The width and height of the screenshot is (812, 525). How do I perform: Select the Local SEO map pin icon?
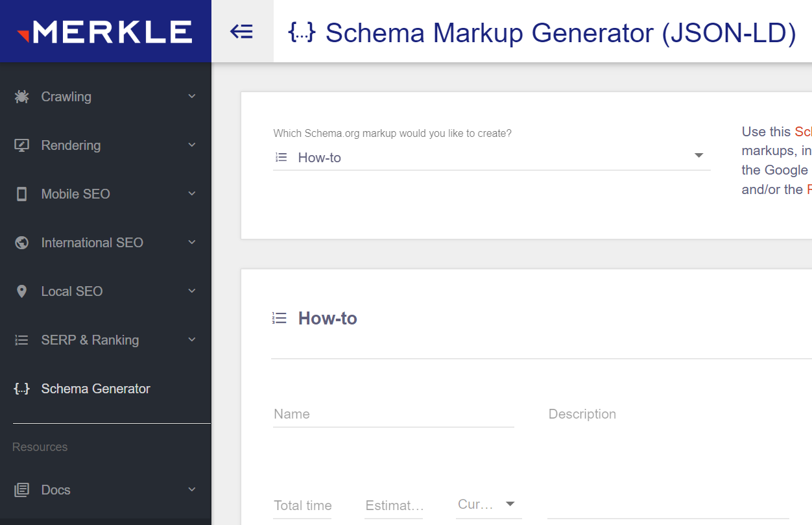(x=21, y=291)
